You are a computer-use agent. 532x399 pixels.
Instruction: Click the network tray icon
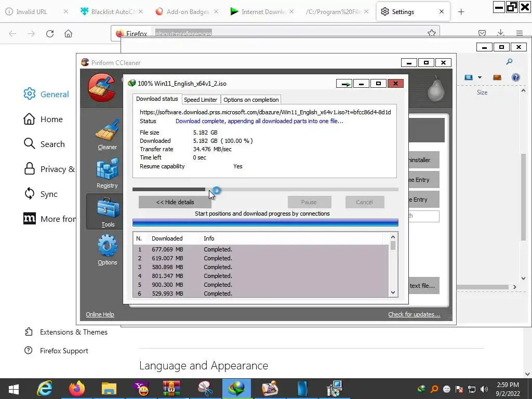coord(472,389)
